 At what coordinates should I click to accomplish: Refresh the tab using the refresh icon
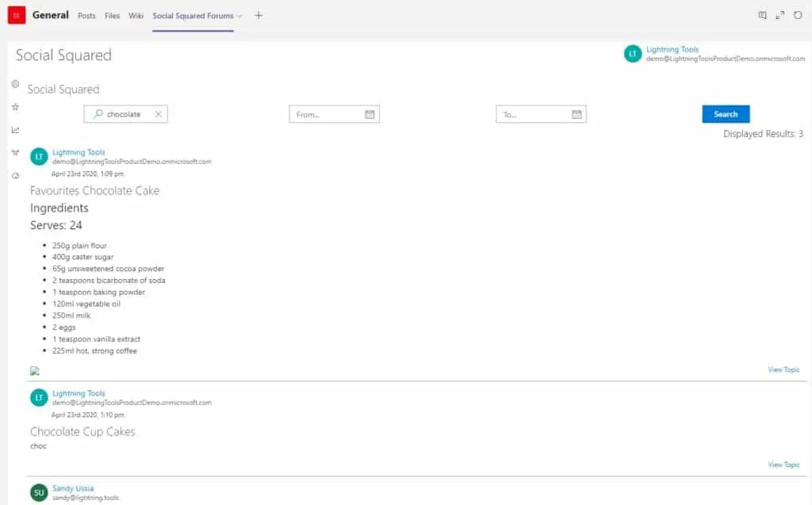click(x=799, y=13)
